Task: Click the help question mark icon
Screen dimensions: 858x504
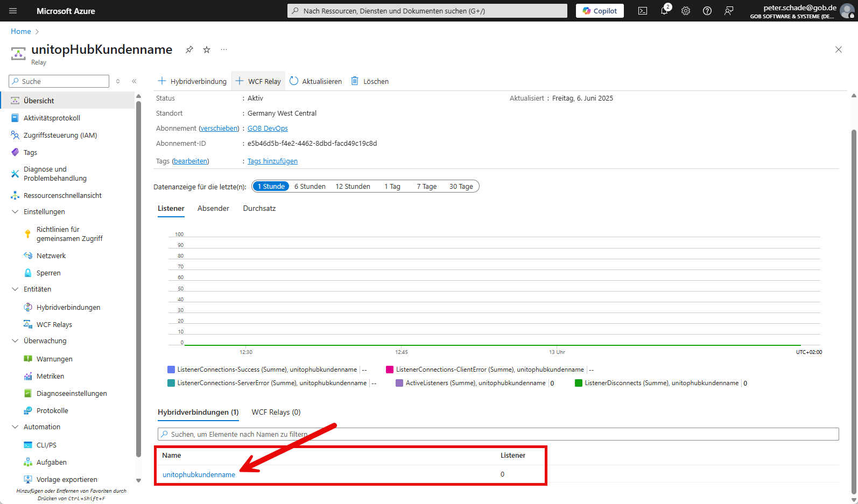Action: pyautogui.click(x=707, y=11)
